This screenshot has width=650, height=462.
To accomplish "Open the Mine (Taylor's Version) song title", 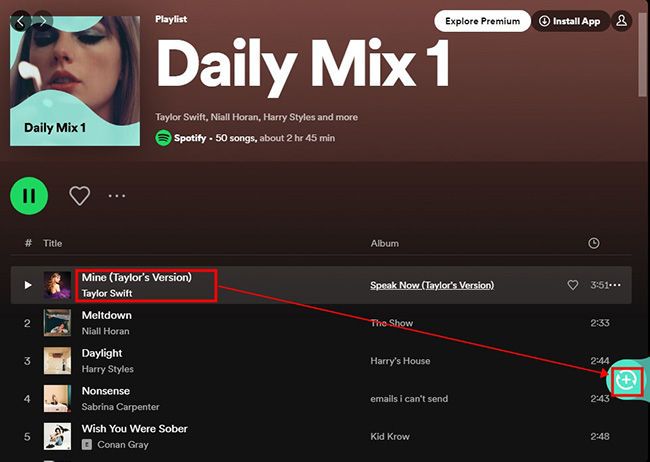I will click(137, 277).
